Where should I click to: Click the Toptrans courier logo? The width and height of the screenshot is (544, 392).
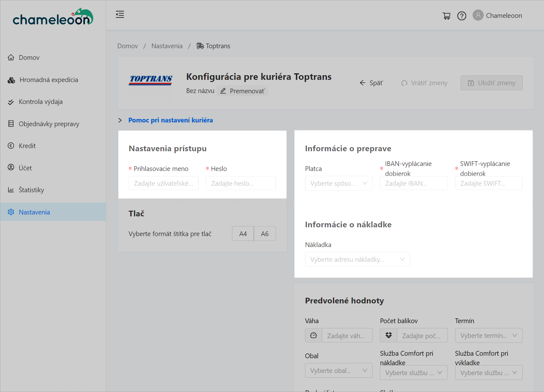coord(151,80)
